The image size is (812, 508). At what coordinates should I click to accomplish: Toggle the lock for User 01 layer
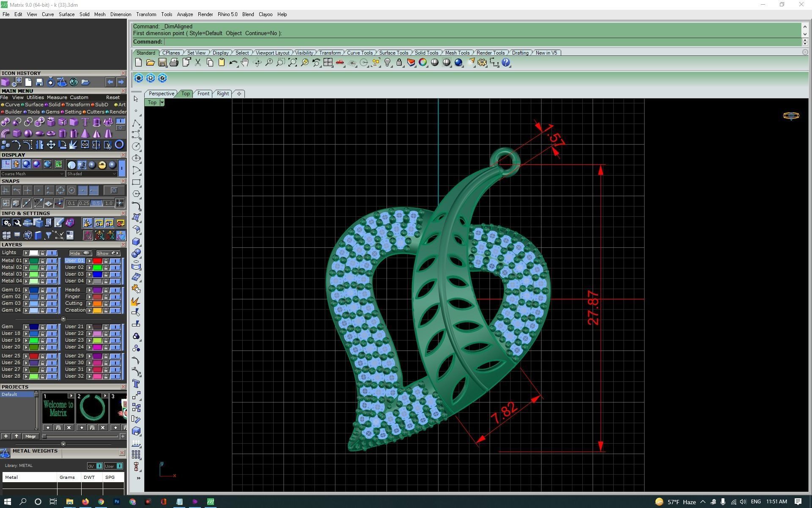click(x=106, y=261)
